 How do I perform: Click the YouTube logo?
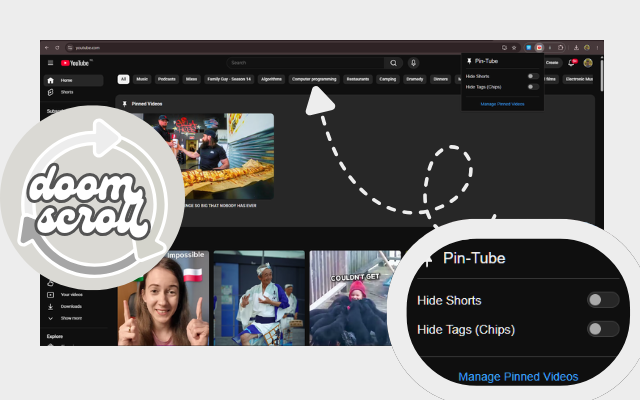click(75, 63)
